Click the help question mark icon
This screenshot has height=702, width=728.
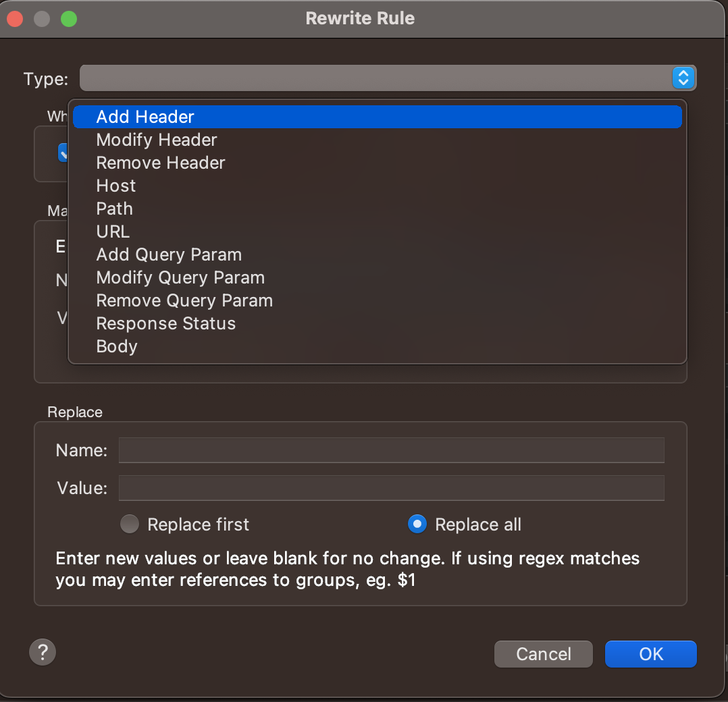43,653
